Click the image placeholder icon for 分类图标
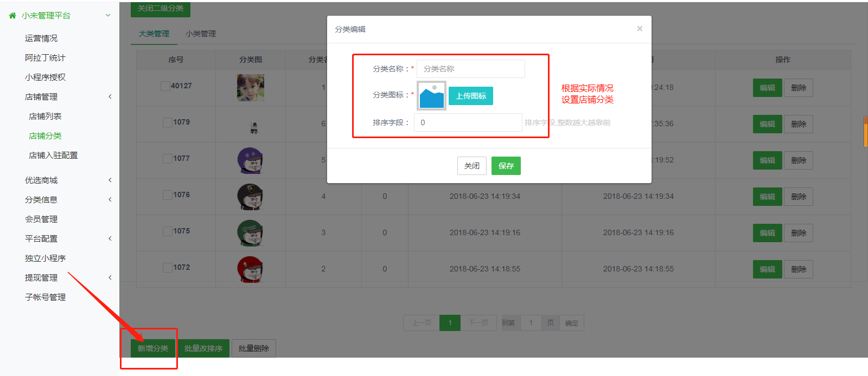The width and height of the screenshot is (868, 376). pyautogui.click(x=431, y=96)
